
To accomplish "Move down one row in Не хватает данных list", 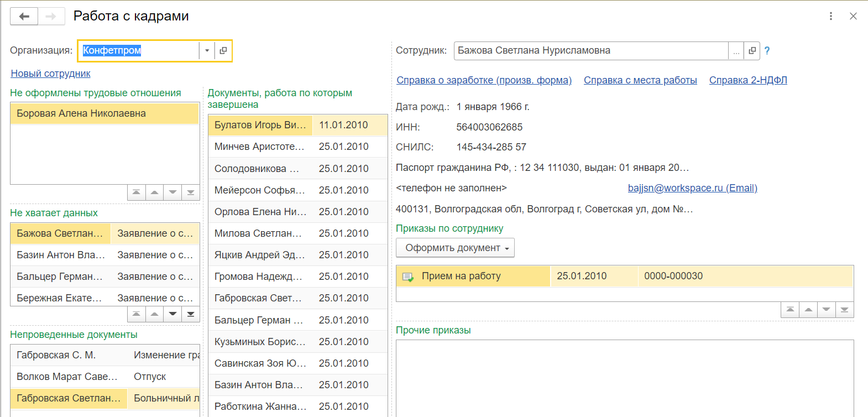I will (x=172, y=314).
